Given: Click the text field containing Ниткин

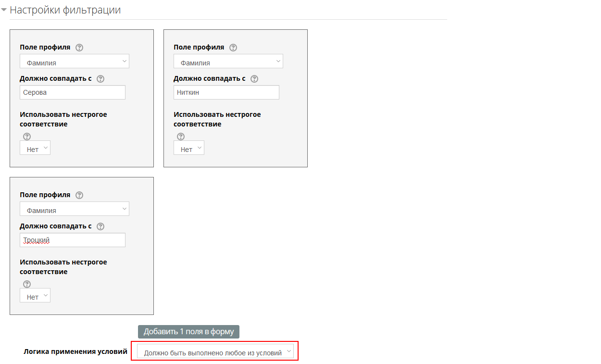Looking at the screenshot, I should coord(226,92).
